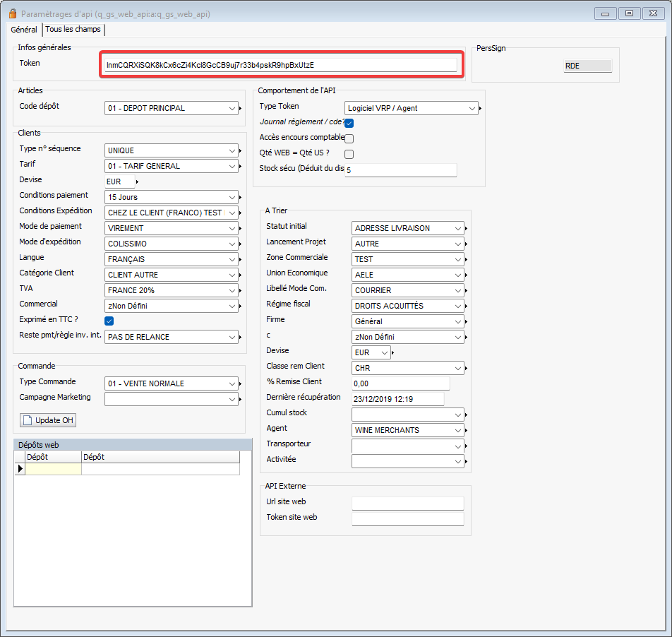Click the arrow icon next to Devise EUR in Clients
The image size is (672, 637).
[136, 181]
